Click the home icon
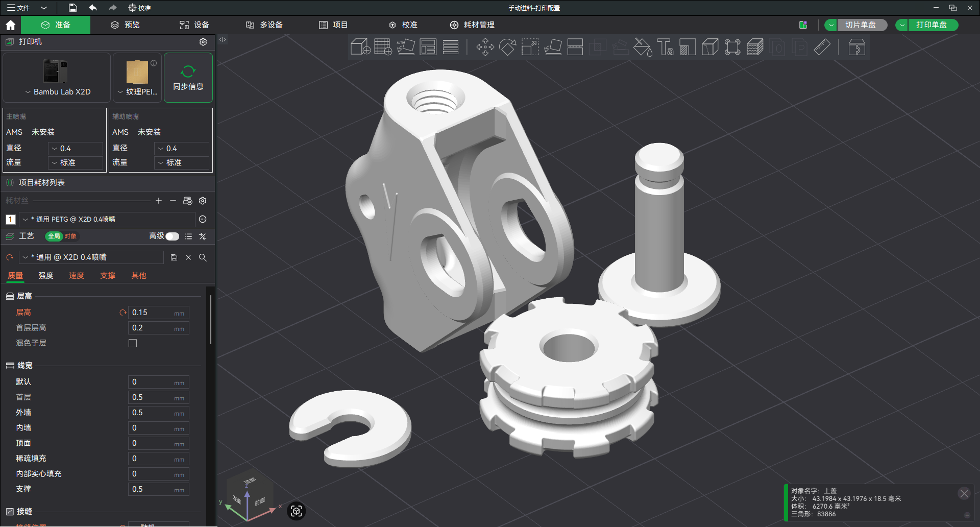980x527 pixels. click(x=10, y=25)
